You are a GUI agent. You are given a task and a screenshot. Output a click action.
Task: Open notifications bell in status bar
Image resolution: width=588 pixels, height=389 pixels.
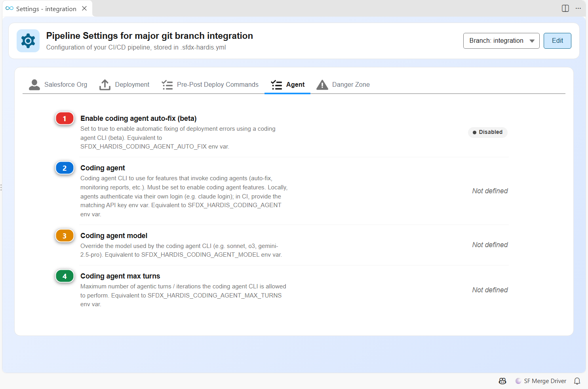pyautogui.click(x=577, y=381)
